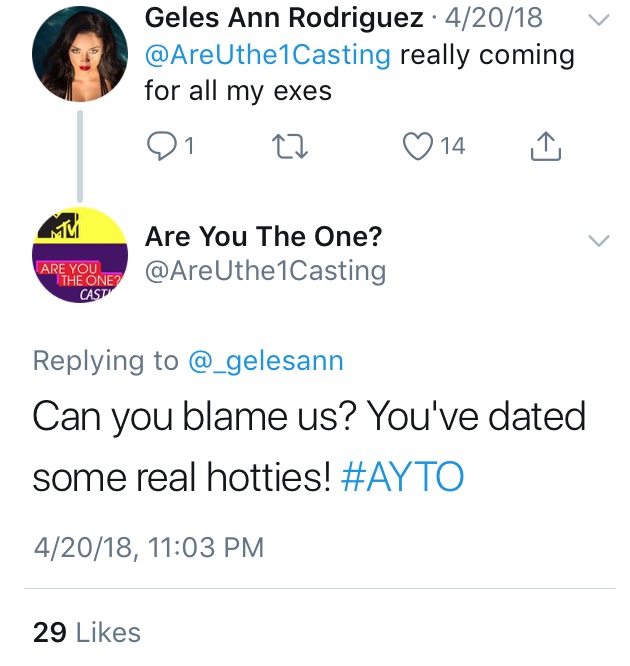The height and width of the screenshot is (666, 630).
Task: Open Geles Ann Rodriguez display name
Action: (284, 18)
